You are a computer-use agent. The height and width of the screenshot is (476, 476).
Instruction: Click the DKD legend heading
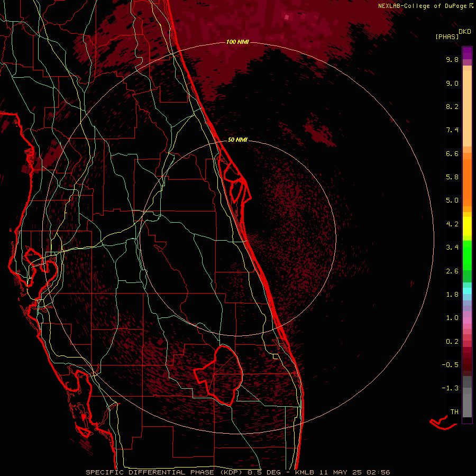click(x=464, y=32)
